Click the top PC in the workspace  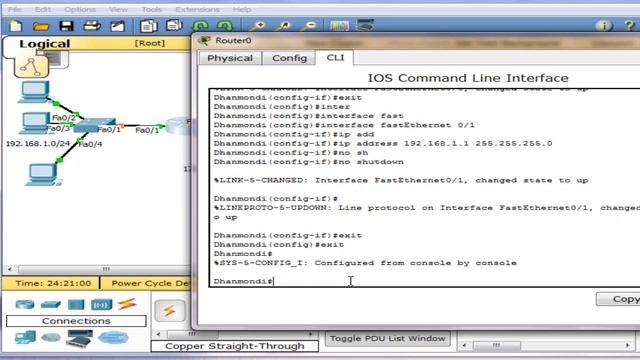[35, 92]
